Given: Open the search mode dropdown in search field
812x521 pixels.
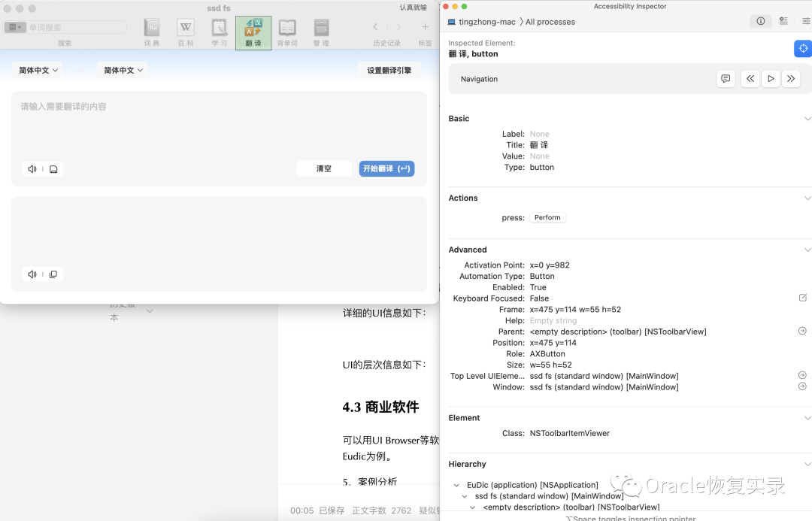Looking at the screenshot, I should tap(15, 28).
